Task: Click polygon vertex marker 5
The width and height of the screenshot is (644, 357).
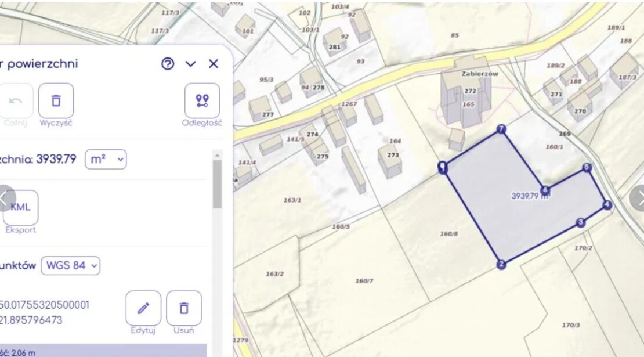Action: 587,167
